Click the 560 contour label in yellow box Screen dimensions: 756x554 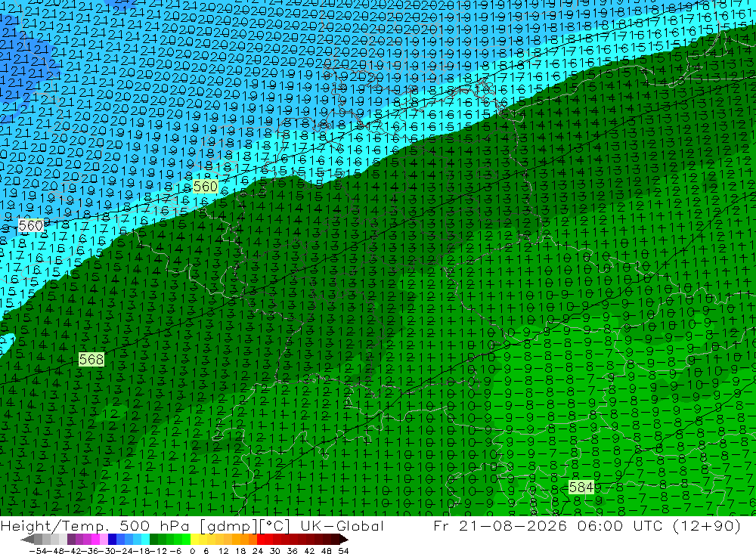(206, 187)
